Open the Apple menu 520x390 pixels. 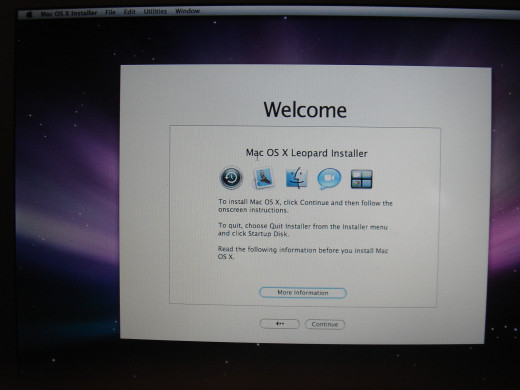point(29,14)
